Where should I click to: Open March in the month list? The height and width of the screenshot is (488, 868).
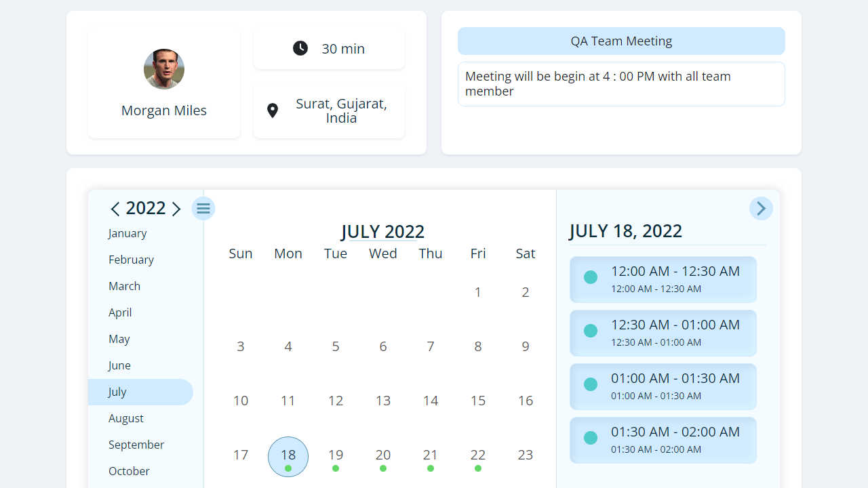(125, 286)
